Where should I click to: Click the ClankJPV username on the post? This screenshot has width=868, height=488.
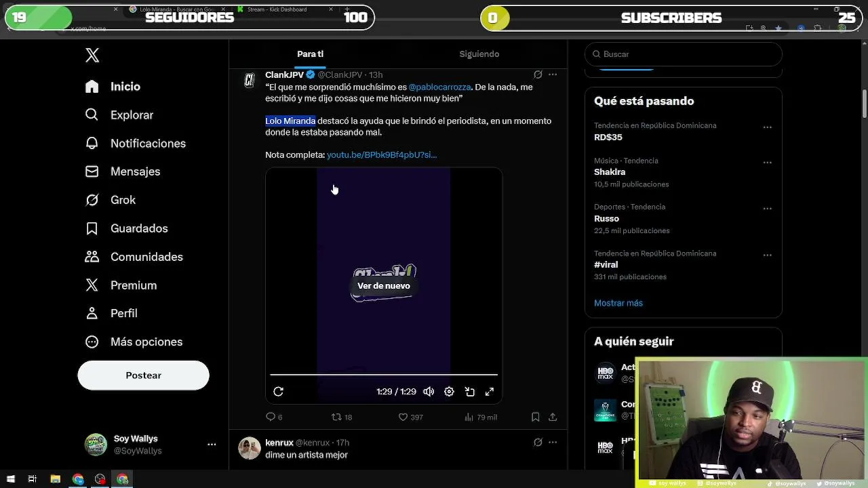click(284, 75)
